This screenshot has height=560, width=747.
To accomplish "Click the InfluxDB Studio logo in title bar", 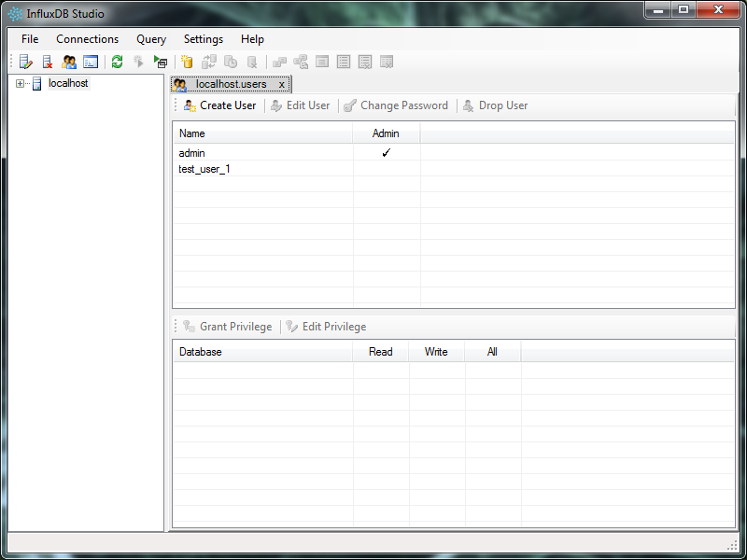I will point(15,14).
